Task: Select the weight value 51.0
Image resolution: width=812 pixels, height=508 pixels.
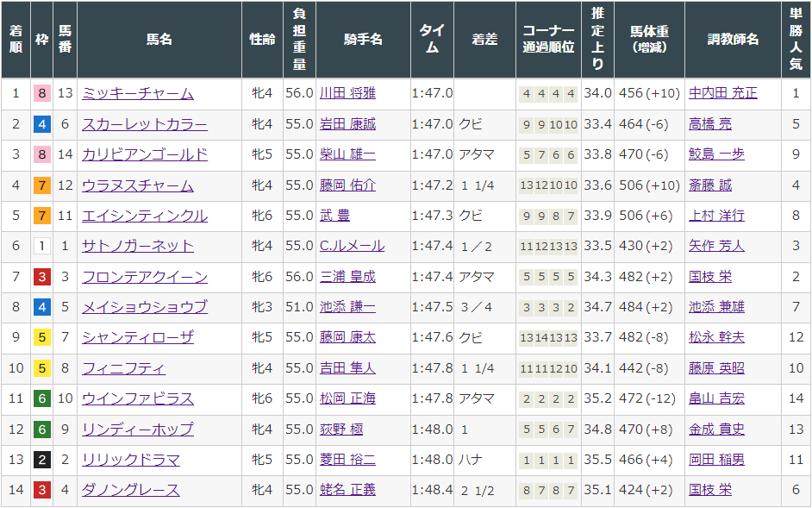Action: coord(299,307)
